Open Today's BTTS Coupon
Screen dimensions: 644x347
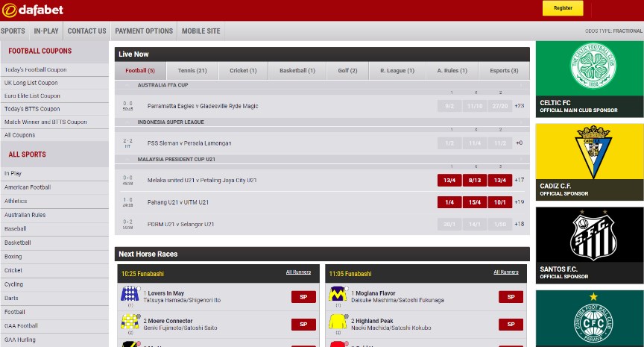(32, 109)
